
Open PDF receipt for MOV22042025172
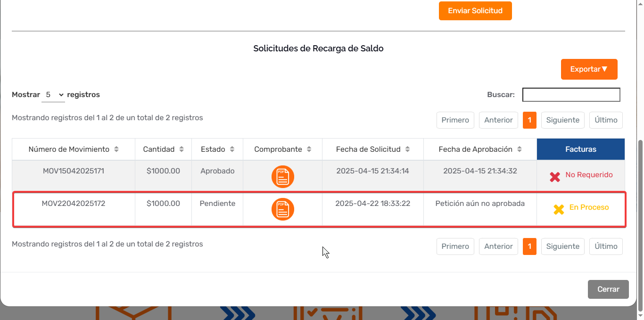click(x=283, y=209)
